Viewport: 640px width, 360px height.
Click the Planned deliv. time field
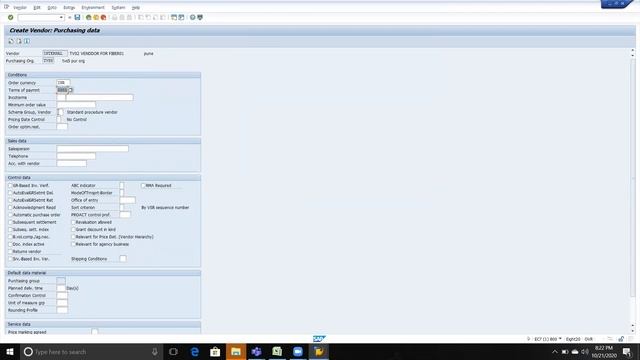pyautogui.click(x=61, y=288)
